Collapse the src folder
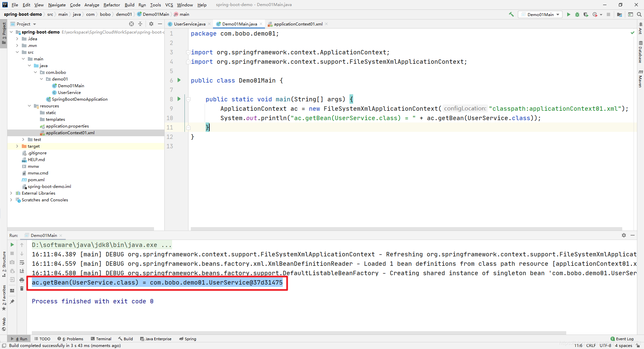 point(17,52)
